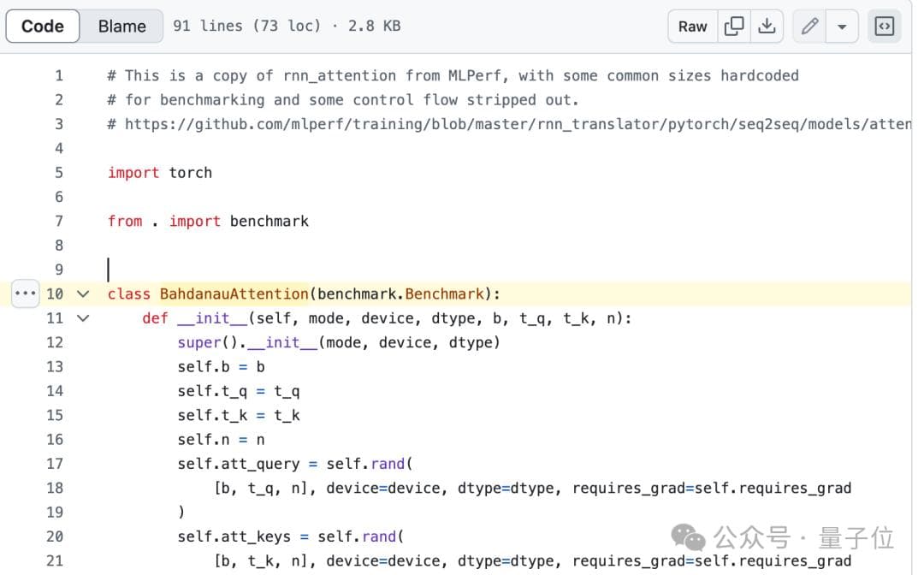This screenshot has height=575, width=924.
Task: Collapse the __init__ method at line 11
Action: click(83, 318)
